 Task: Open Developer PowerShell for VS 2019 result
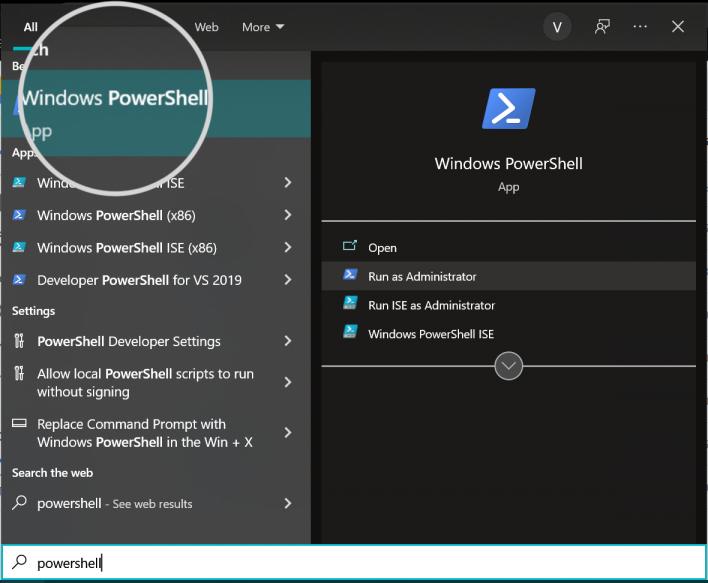coord(140,280)
